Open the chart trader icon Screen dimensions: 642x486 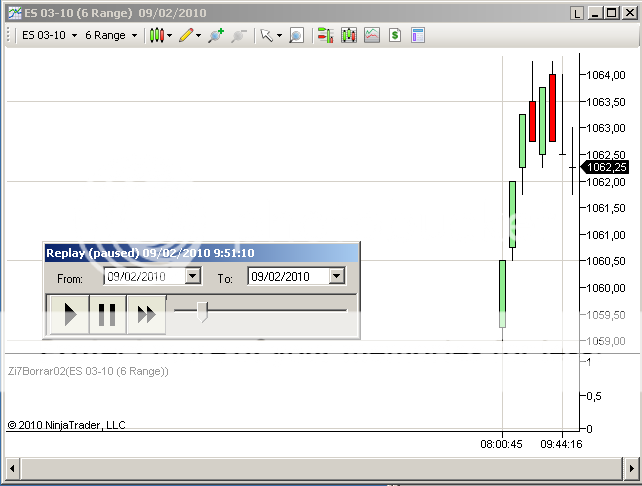tap(325, 35)
